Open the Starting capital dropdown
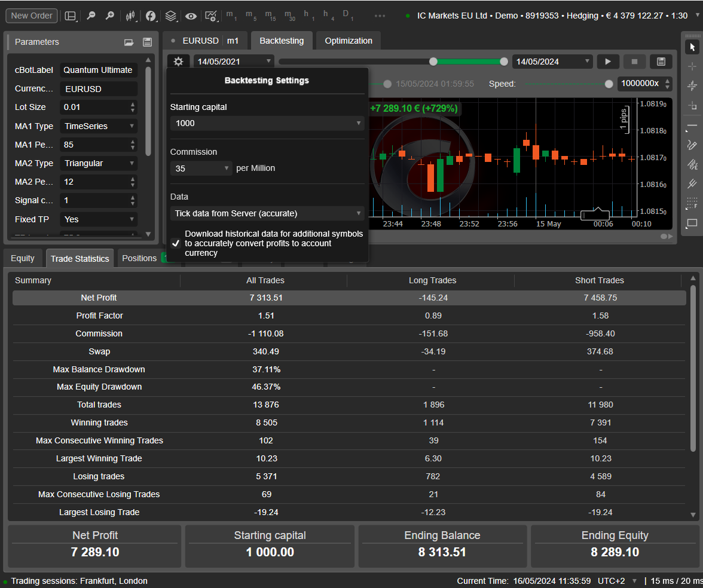Screen dimensions: 703x588 tap(267, 123)
